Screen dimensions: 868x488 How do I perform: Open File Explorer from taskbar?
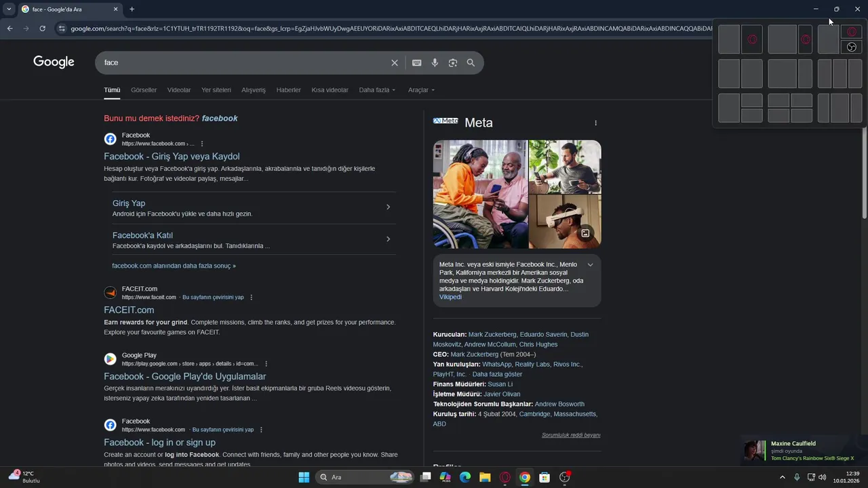tap(485, 477)
